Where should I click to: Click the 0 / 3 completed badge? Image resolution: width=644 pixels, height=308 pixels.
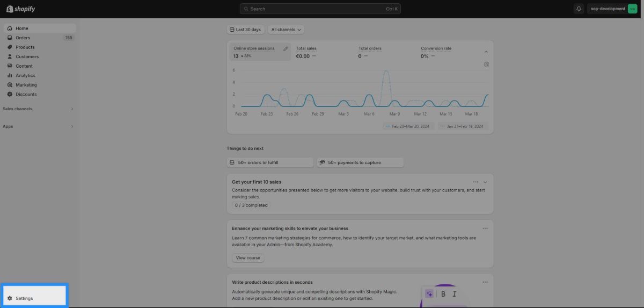click(251, 205)
